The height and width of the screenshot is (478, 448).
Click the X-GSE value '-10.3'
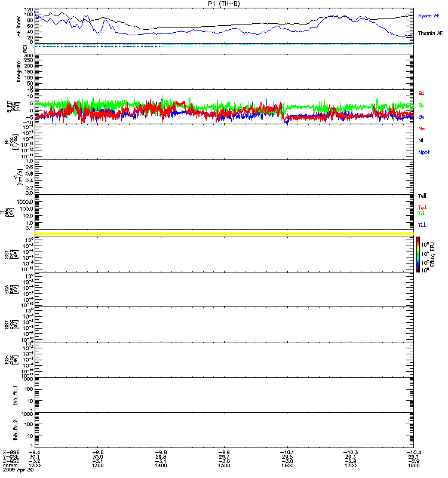point(350,453)
